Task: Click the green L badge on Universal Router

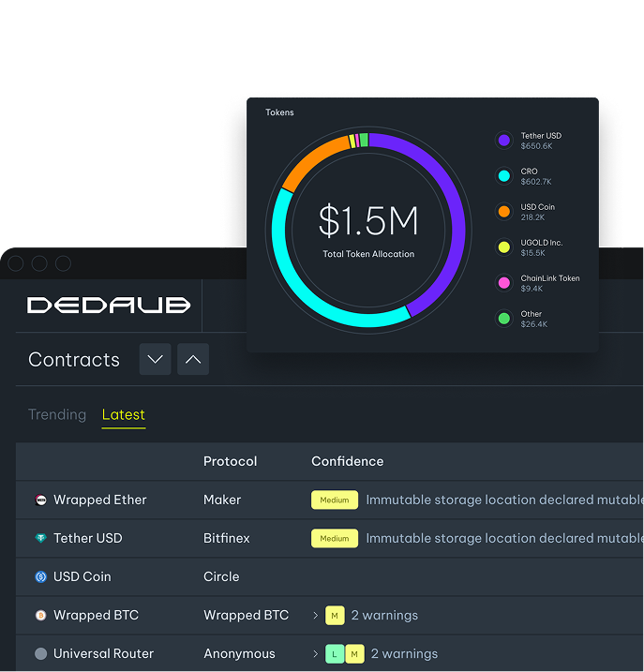Action: [335, 654]
